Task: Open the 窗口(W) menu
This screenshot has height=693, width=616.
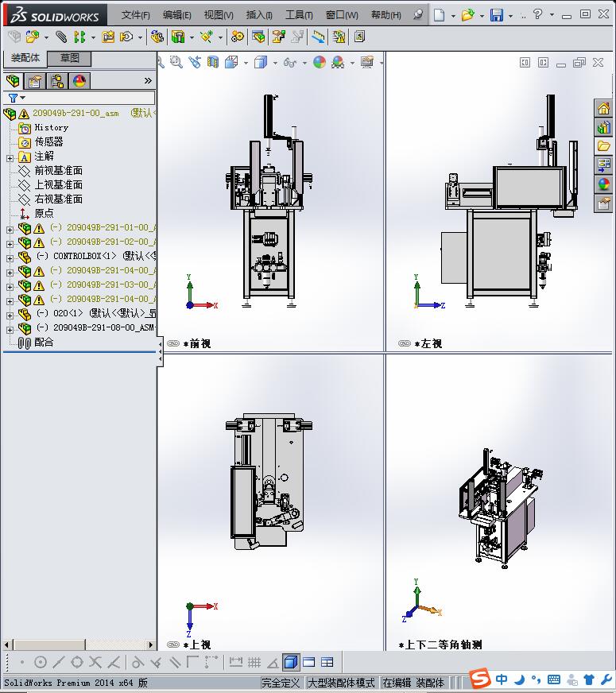Action: (x=342, y=15)
